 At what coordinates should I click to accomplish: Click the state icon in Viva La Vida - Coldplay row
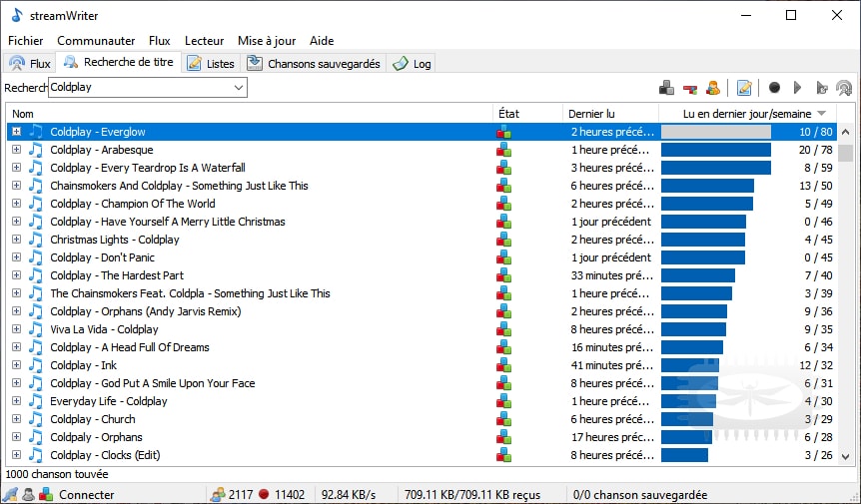point(504,329)
